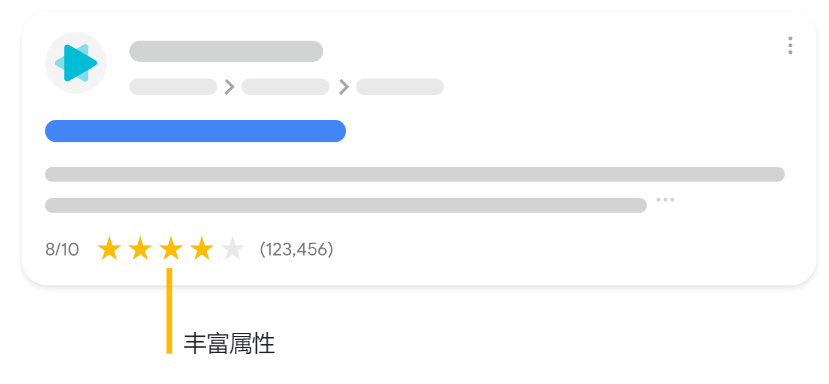Click the second breadcrumb chevron arrow
829x384 pixels.
[344, 87]
